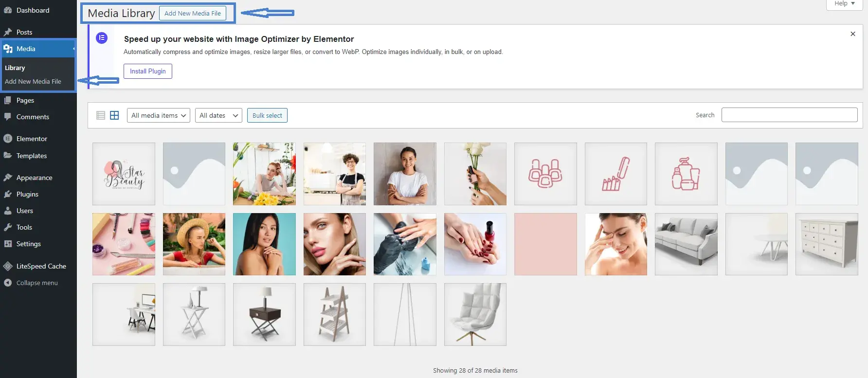
Task: Focus the media Search field
Action: coord(789,115)
